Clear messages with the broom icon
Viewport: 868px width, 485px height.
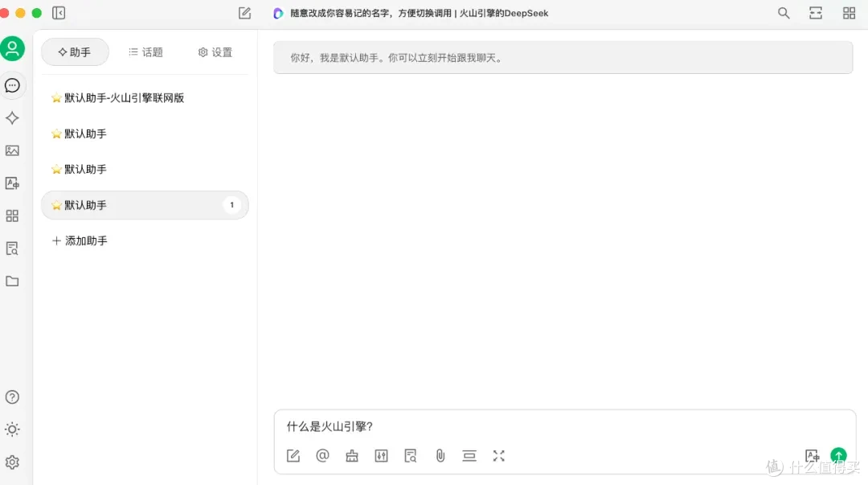pos(352,455)
